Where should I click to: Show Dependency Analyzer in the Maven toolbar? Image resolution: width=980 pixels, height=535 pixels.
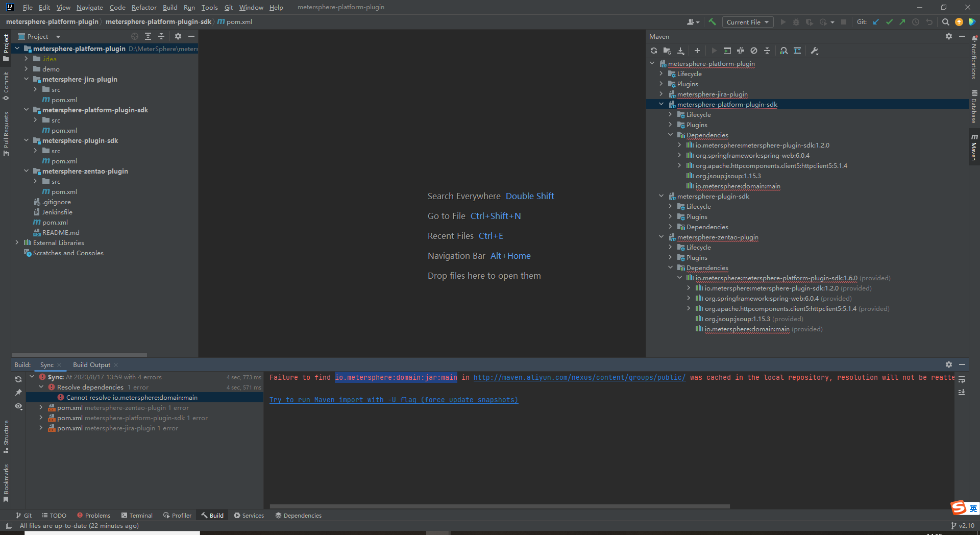tap(784, 51)
